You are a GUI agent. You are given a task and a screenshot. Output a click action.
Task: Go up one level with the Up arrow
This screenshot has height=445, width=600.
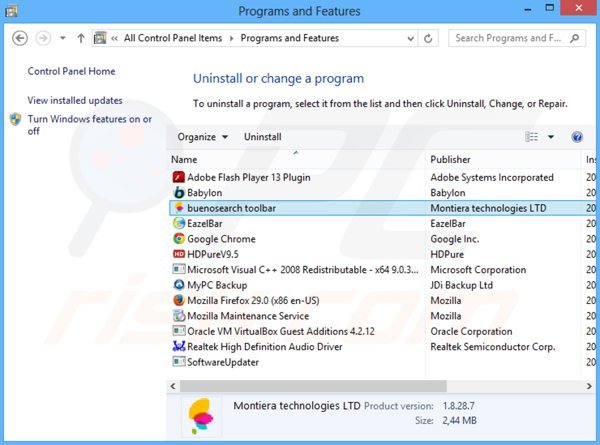pos(81,38)
